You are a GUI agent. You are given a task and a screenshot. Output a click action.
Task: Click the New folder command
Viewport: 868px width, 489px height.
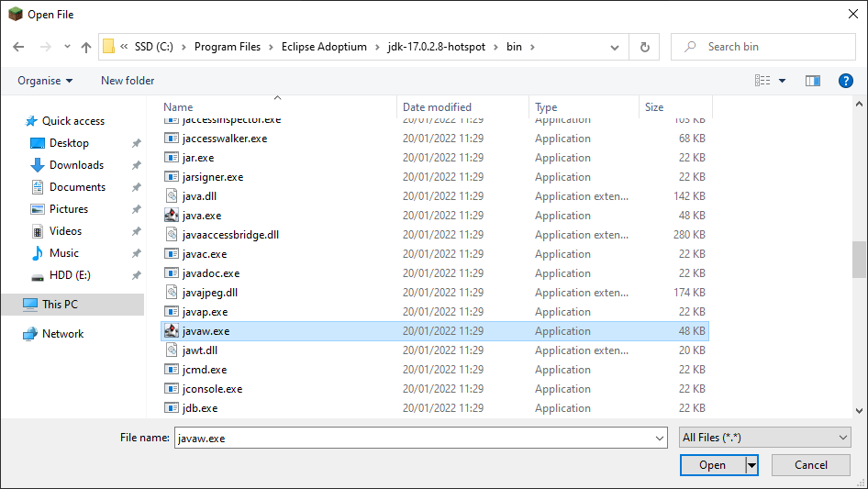pos(128,81)
